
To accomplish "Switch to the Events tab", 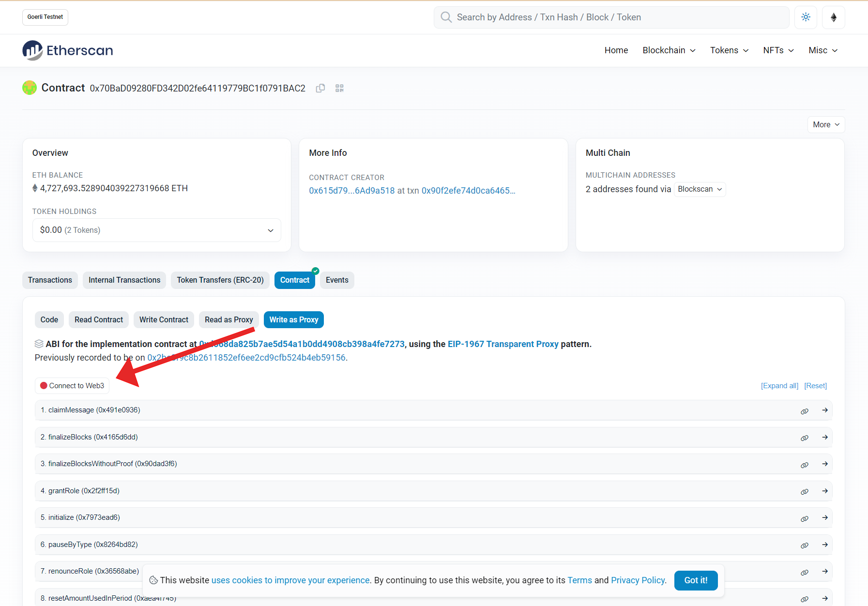I will click(x=337, y=280).
